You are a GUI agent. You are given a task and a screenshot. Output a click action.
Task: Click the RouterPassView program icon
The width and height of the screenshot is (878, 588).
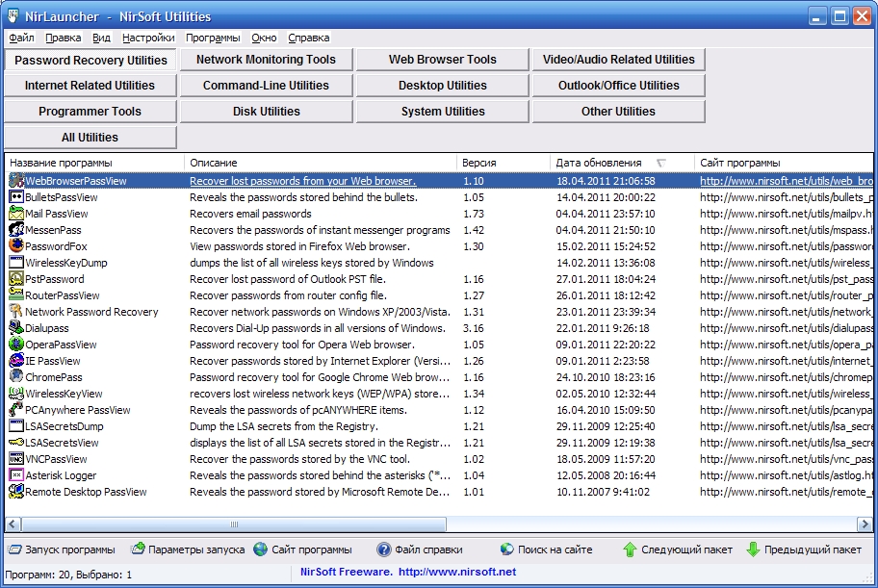[16, 295]
